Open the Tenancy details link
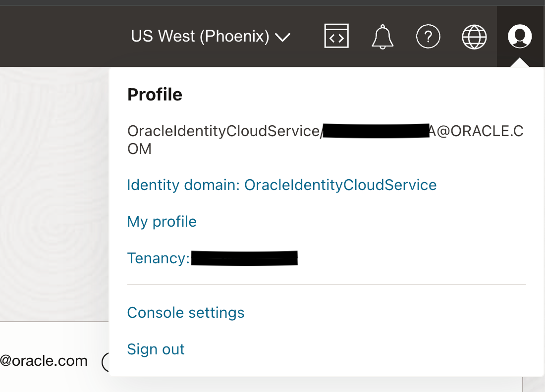Image resolution: width=545 pixels, height=392 pixels. point(159,258)
